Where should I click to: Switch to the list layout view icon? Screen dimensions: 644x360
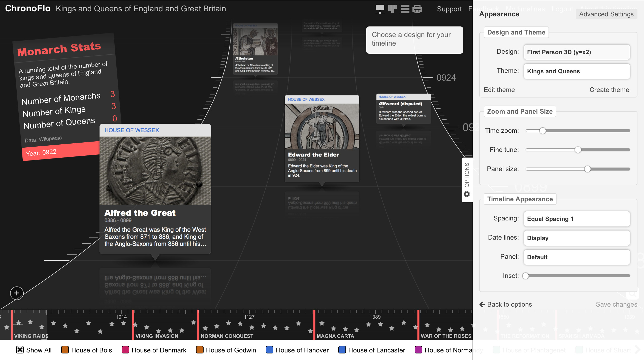405,9
